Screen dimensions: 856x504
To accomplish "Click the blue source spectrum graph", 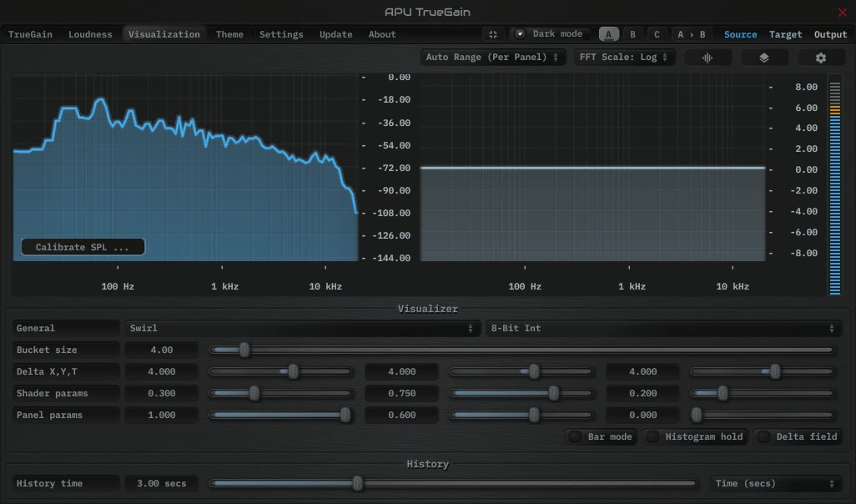I will [185, 168].
